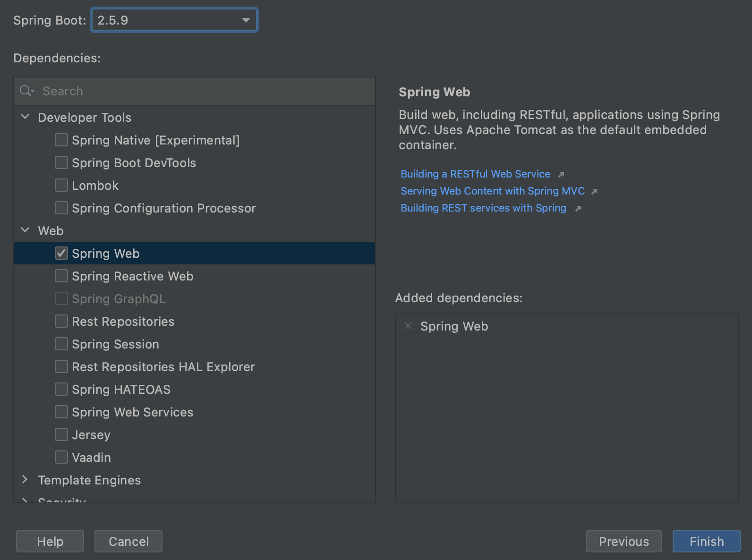Click external arrow icon beside Serving Web Content link
Screen dimensions: 752x560
(595, 192)
